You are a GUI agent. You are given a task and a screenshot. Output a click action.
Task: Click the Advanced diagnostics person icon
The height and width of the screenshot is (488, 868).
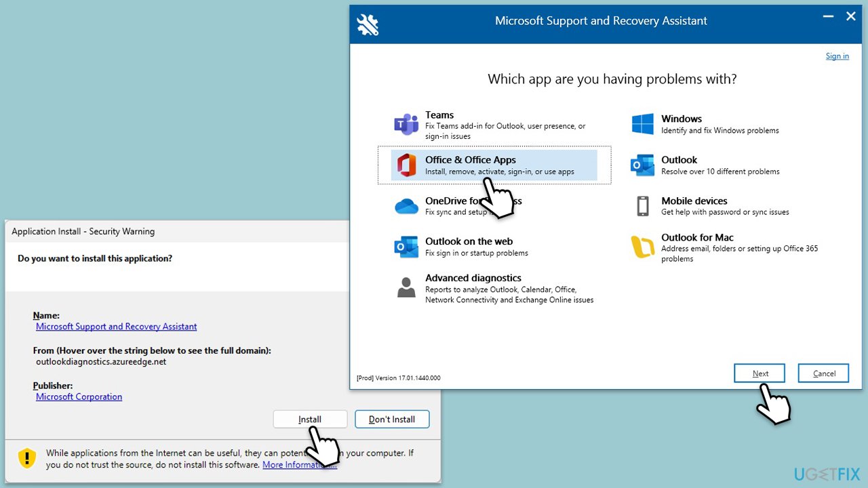pos(406,287)
